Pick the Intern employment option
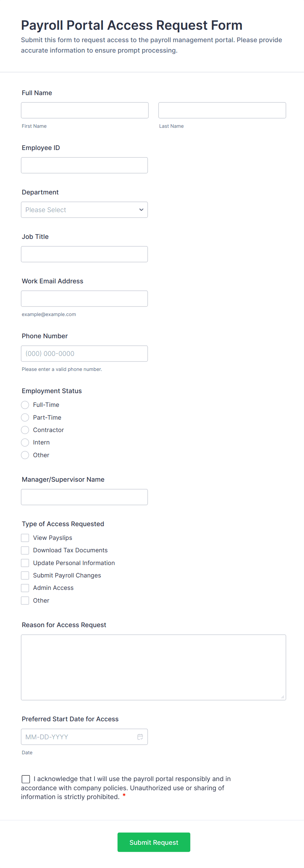304x868 pixels. pos(25,442)
